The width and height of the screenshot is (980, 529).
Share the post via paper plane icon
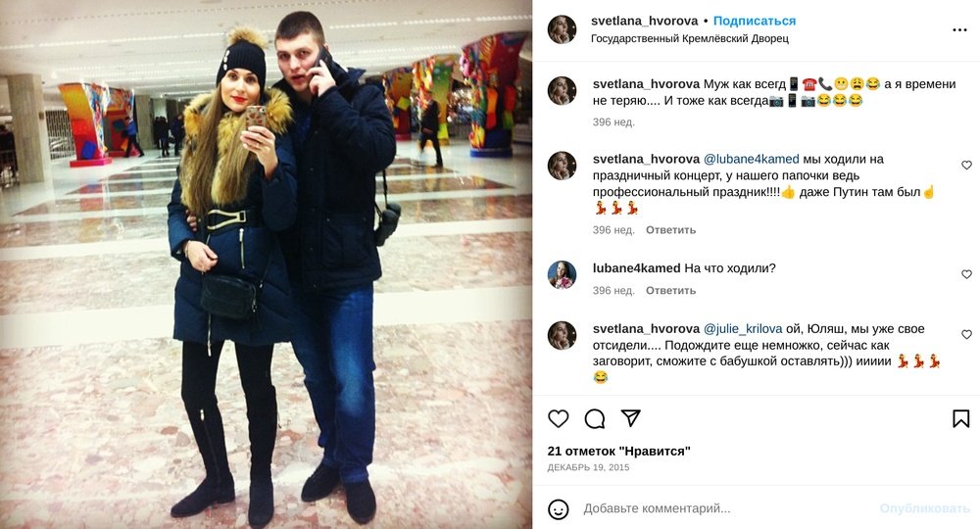click(630, 418)
